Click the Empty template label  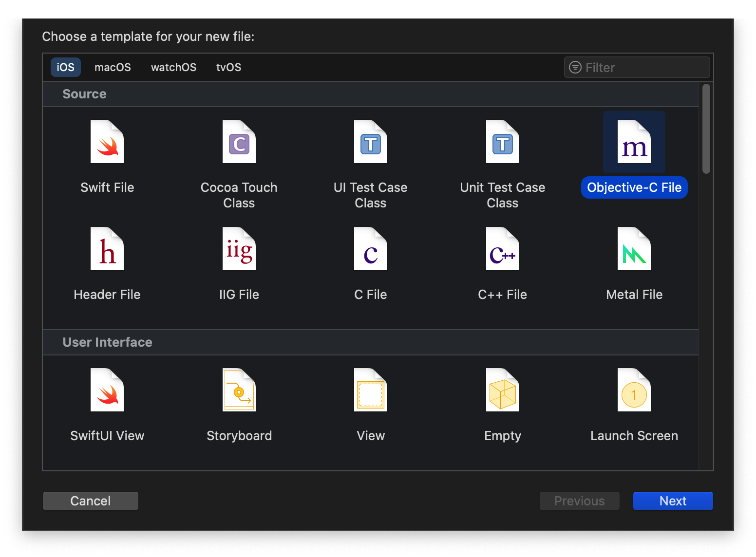coord(503,436)
